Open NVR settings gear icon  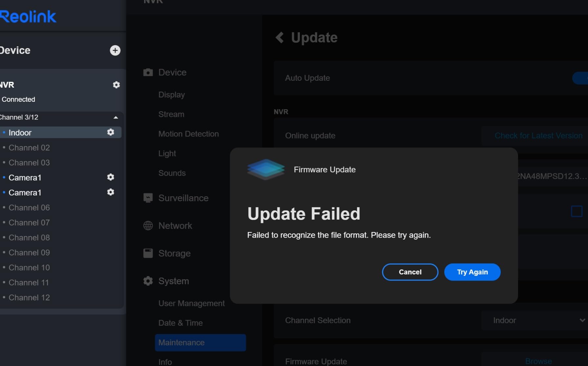(116, 85)
